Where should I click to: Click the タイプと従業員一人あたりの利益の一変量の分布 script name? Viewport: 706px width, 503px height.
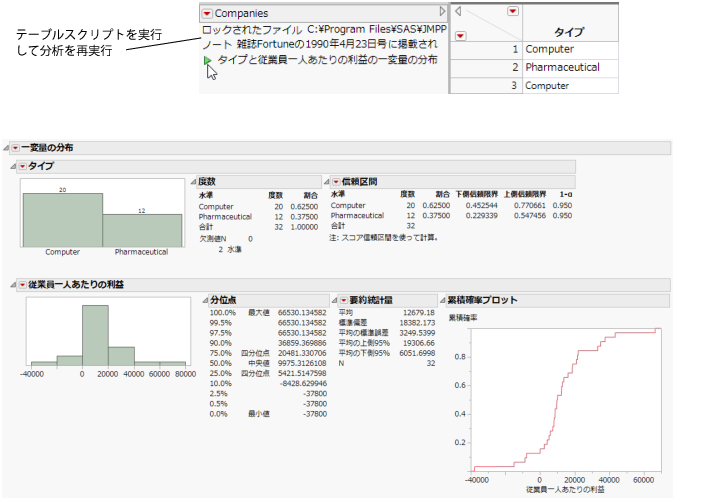[x=327, y=60]
